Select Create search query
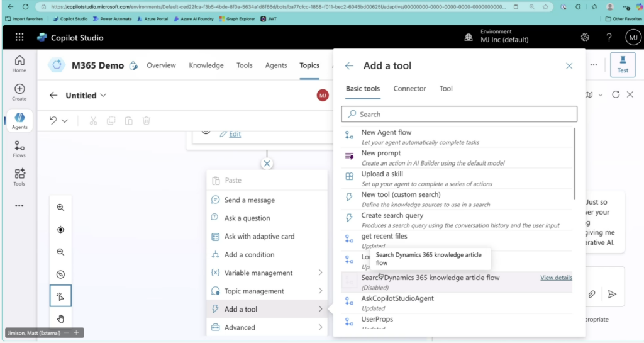 (x=457, y=220)
